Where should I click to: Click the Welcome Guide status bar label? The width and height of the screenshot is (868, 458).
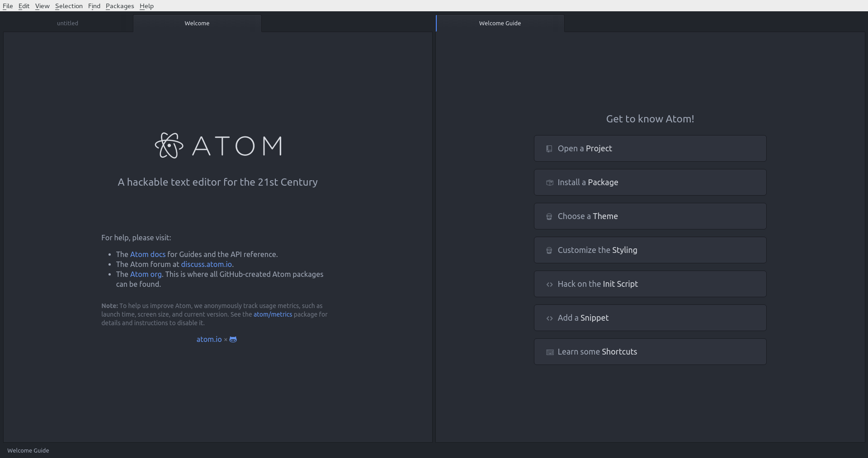point(28,450)
